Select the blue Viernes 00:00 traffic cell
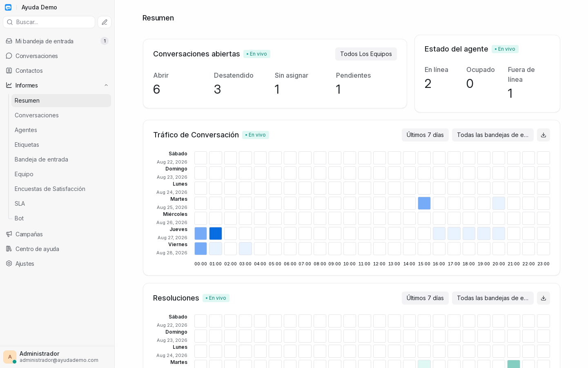Image resolution: width=588 pixels, height=368 pixels. pyautogui.click(x=200, y=249)
